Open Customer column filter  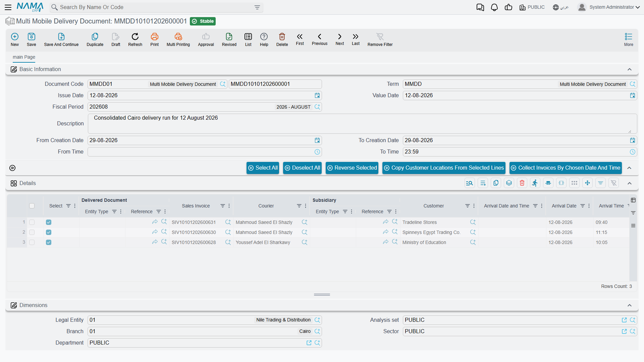tap(467, 206)
